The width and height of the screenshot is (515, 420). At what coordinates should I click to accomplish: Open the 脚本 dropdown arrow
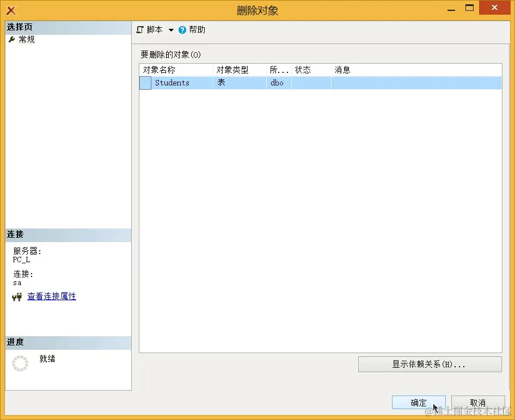tap(171, 30)
